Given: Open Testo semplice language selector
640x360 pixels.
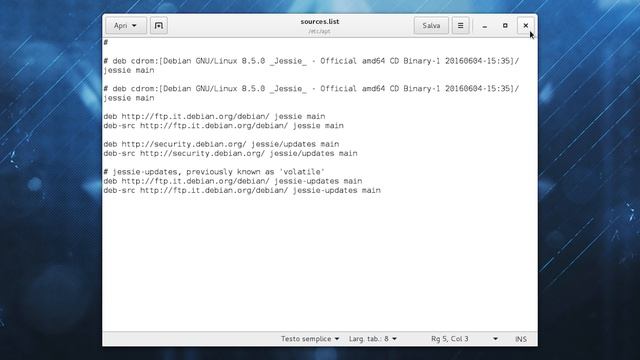Looking at the screenshot, I should [310, 339].
